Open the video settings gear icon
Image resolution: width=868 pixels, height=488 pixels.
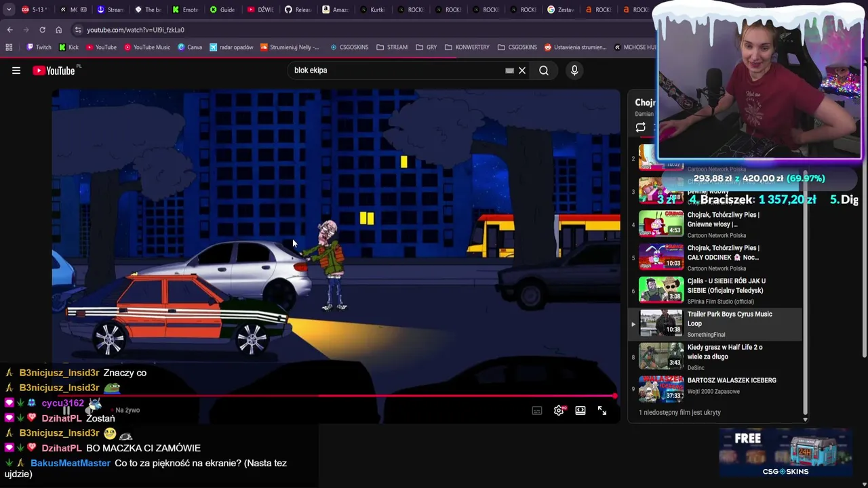coord(559,411)
